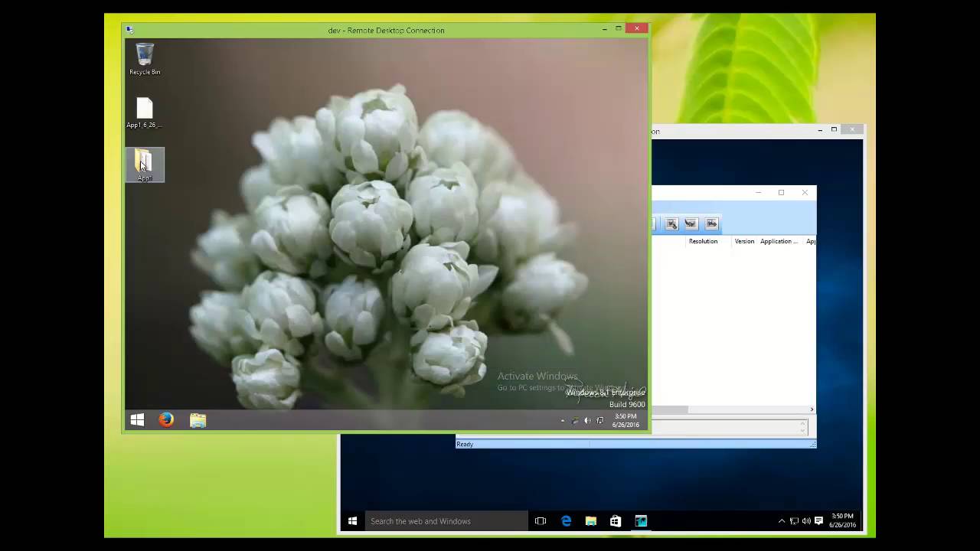Sort by the Application column header
This screenshot has height=551, width=980.
pos(779,241)
